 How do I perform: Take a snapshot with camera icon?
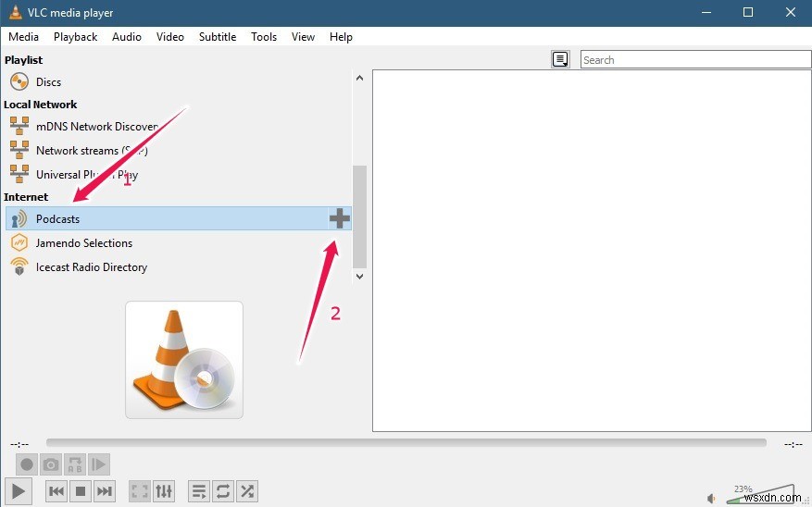coord(51,464)
